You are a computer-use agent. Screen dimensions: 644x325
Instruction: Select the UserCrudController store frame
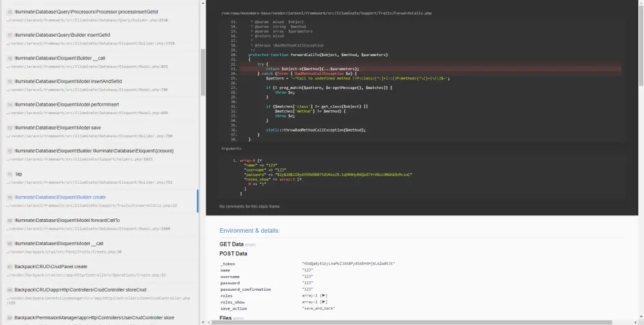100,318
